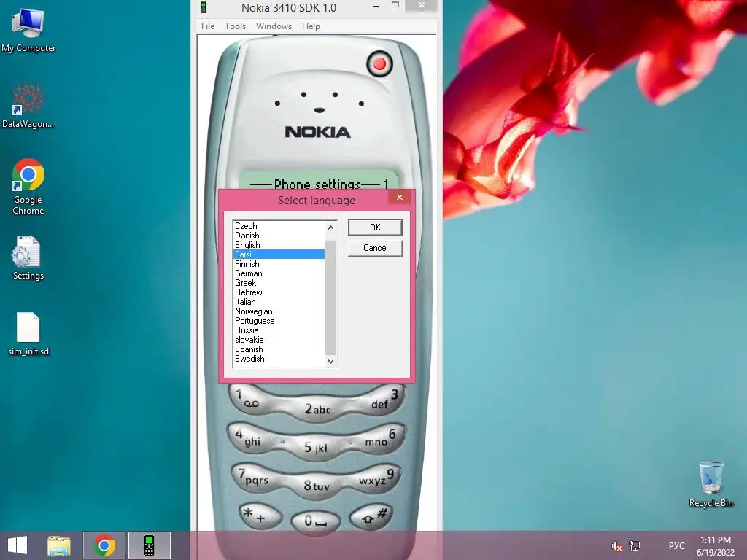Image resolution: width=747 pixels, height=560 pixels.
Task: Select Spanish in the language list
Action: [279, 349]
